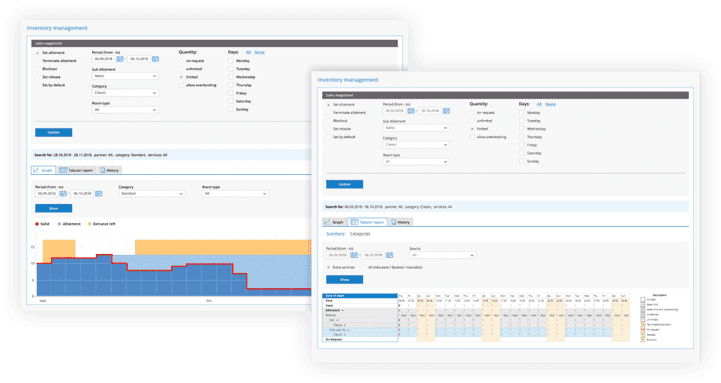Click the Graph tab chart icon in front window
The width and height of the screenshot is (721, 383).
click(x=327, y=222)
